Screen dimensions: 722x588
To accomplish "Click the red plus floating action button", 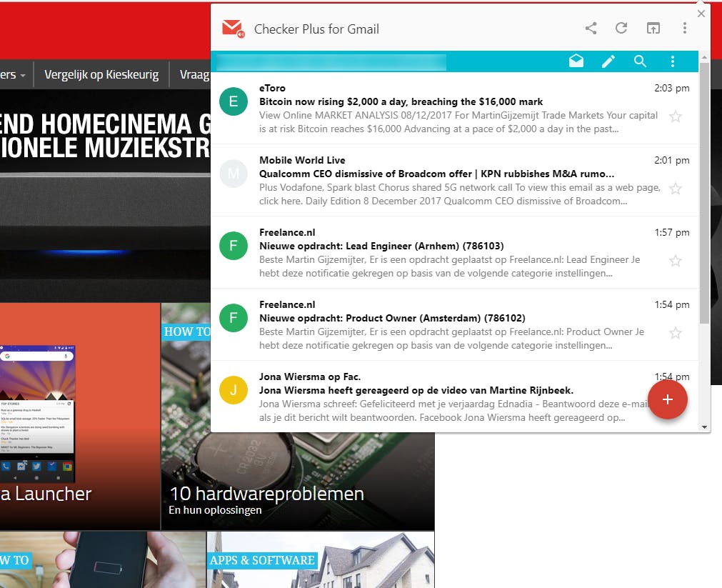I will point(667,399).
